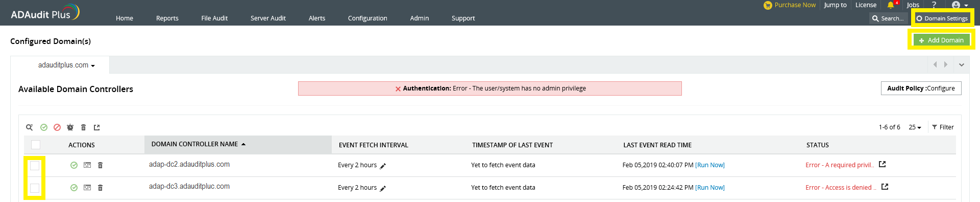This screenshot has height=202, width=980.
Task: Check the box for adap-dc2.adauditplus.com
Action: (35, 165)
